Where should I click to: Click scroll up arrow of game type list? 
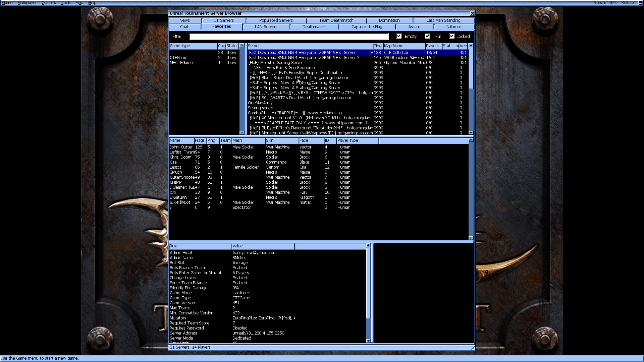pyautogui.click(x=242, y=46)
